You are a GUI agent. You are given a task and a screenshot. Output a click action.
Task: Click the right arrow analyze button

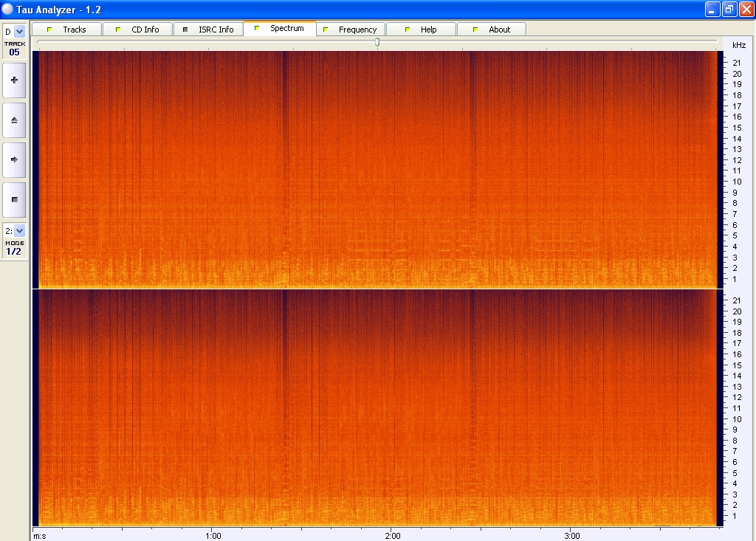pos(14,159)
